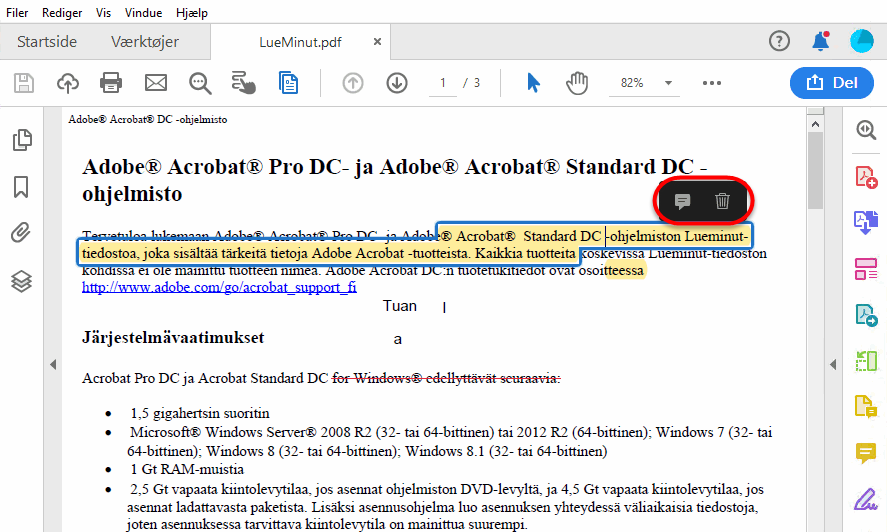Open the pink layout tool in the right pane
This screenshot has height=532, width=887.
866,269
